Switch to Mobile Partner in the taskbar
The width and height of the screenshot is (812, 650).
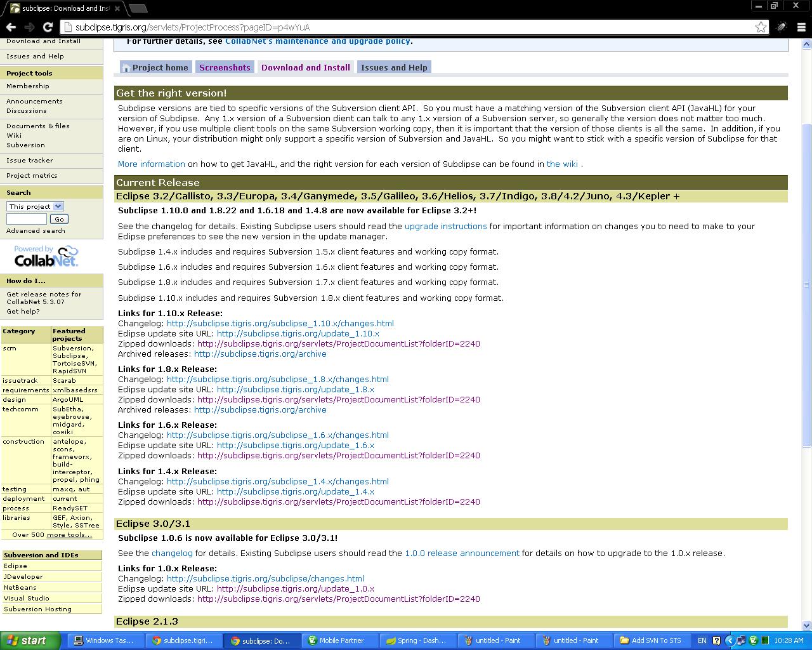tap(341, 640)
